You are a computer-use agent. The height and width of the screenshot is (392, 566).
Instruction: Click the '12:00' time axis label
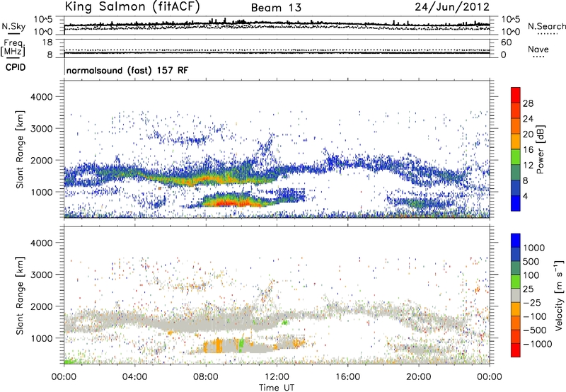[277, 377]
